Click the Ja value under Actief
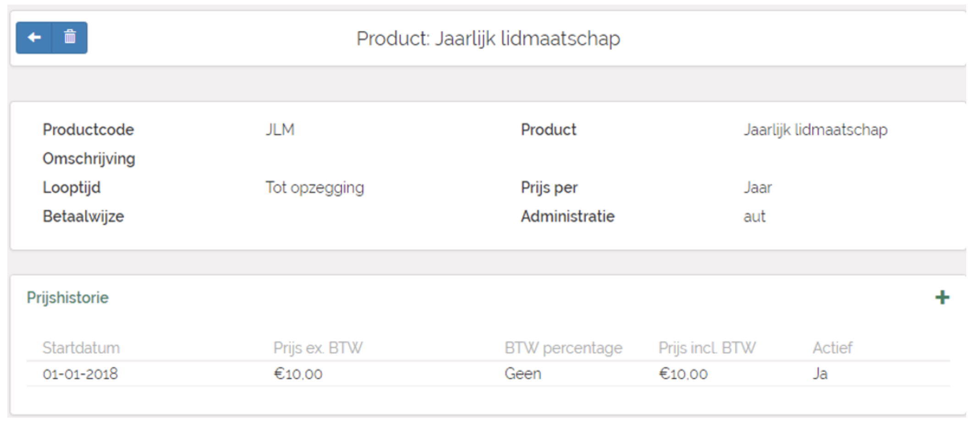The width and height of the screenshot is (980, 424). 820,374
